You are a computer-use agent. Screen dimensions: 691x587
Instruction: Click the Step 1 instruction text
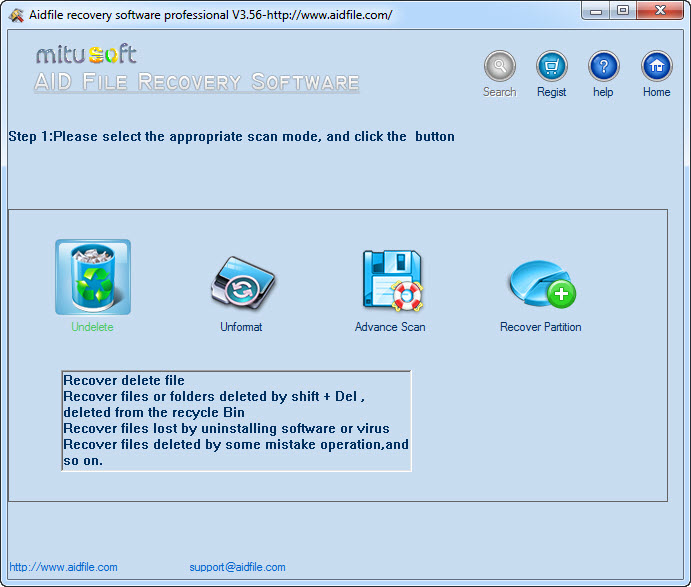point(231,137)
